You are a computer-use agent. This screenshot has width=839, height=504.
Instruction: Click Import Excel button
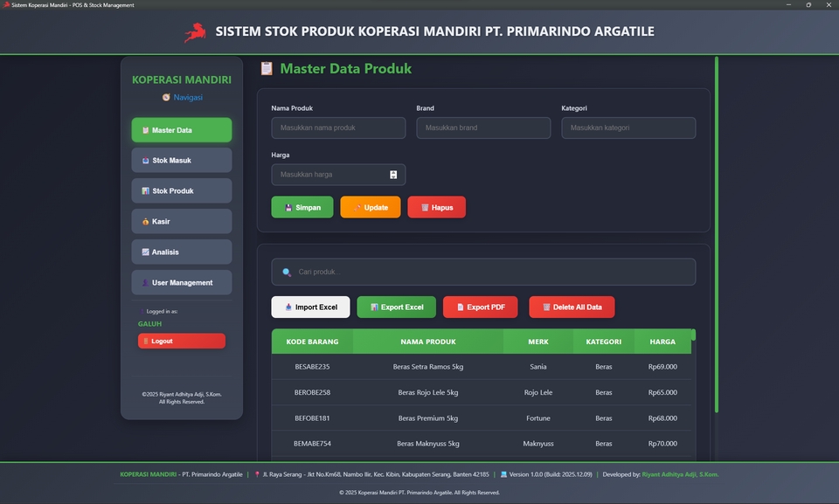310,307
